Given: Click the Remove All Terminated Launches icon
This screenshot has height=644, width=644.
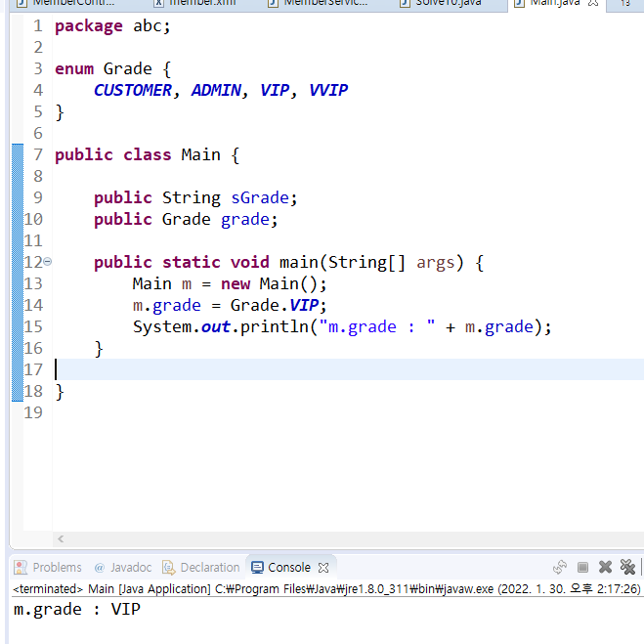Looking at the screenshot, I should tap(627, 567).
